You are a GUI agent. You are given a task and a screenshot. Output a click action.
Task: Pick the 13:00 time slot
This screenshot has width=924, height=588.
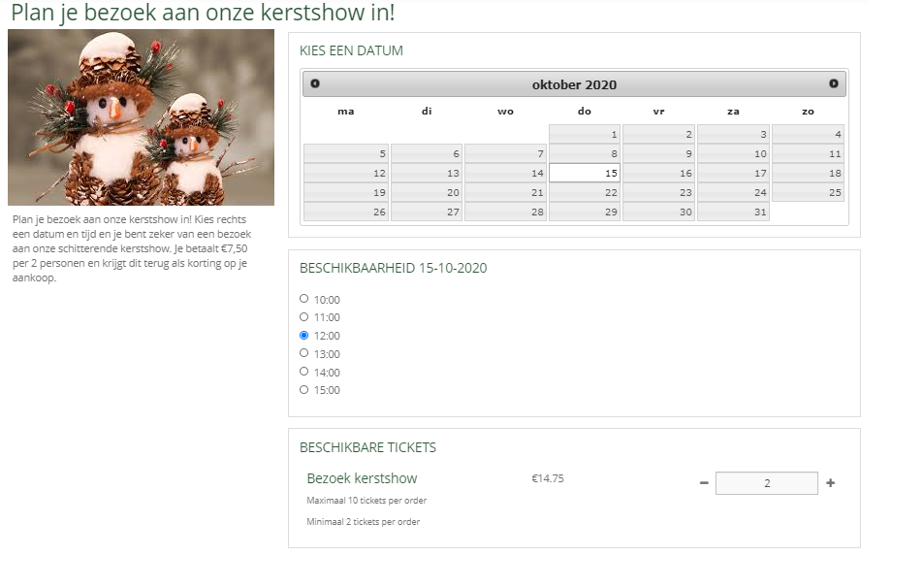[304, 353]
